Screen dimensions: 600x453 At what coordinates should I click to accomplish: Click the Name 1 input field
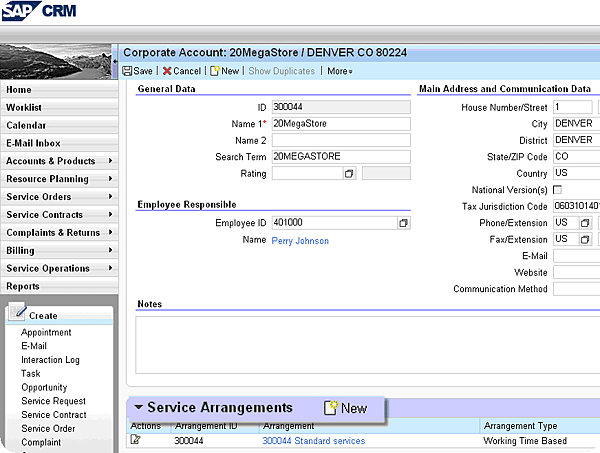pyautogui.click(x=341, y=124)
